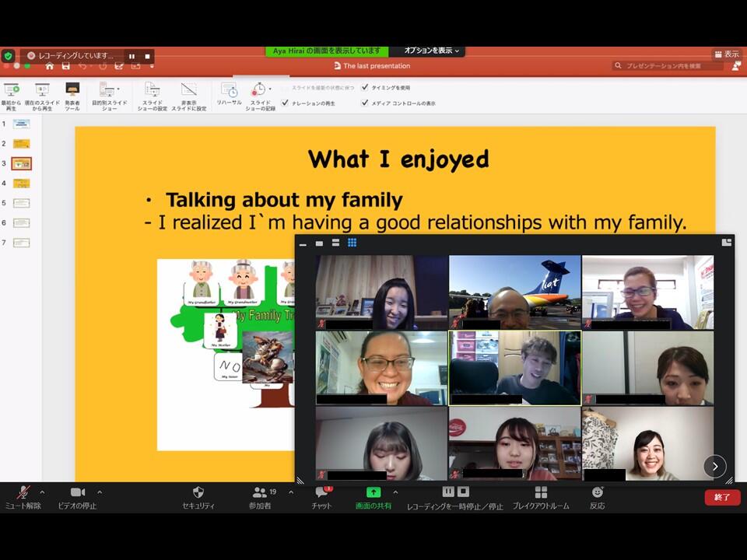Toggle the タイミングを使用 checkbox
Viewport: 747px width, 560px height.
point(365,88)
